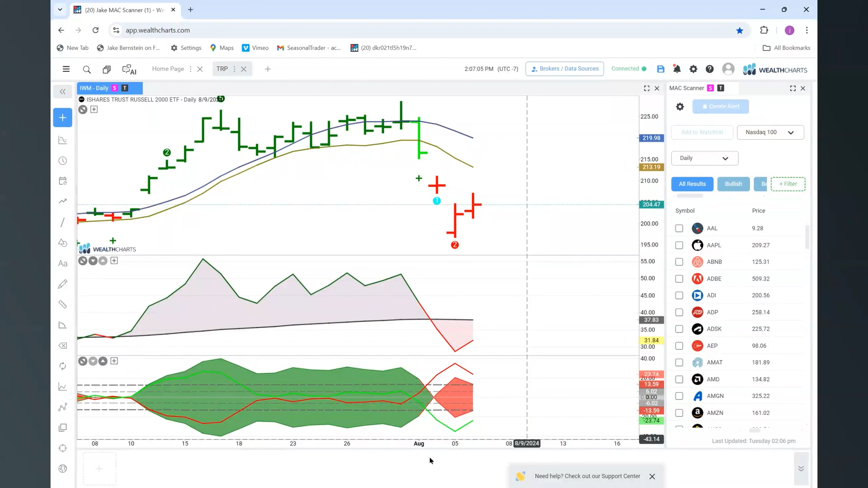
Task: Click the 204.47 current price label
Action: point(651,205)
